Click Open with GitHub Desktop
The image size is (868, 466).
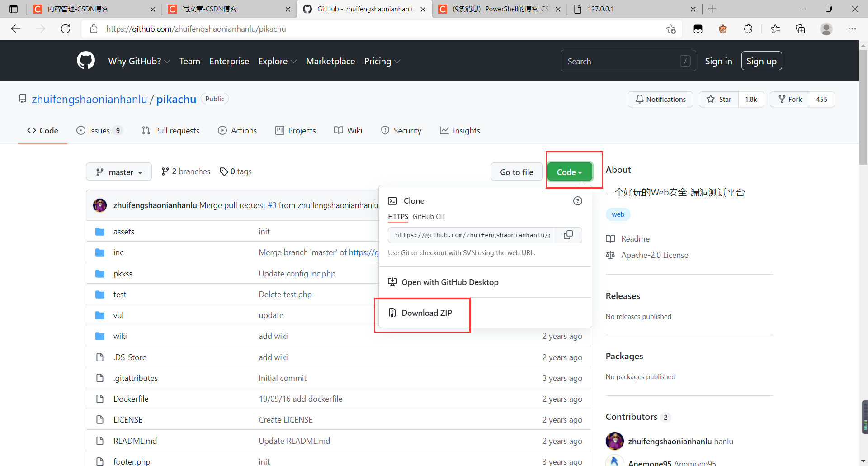[443, 282]
